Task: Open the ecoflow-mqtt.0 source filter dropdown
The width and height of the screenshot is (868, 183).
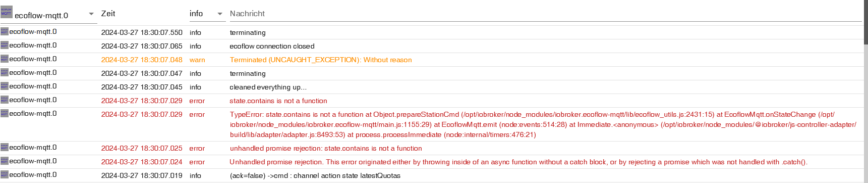Action: (x=48, y=15)
